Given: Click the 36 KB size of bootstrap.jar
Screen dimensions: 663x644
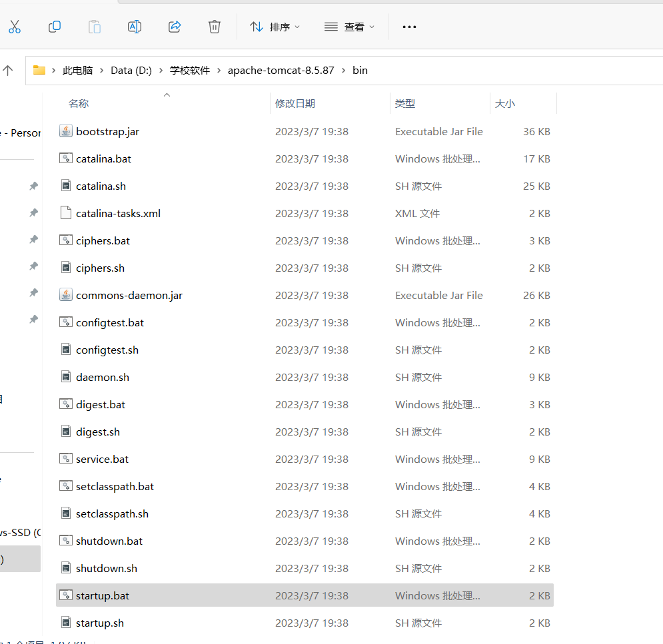Looking at the screenshot, I should [x=536, y=131].
